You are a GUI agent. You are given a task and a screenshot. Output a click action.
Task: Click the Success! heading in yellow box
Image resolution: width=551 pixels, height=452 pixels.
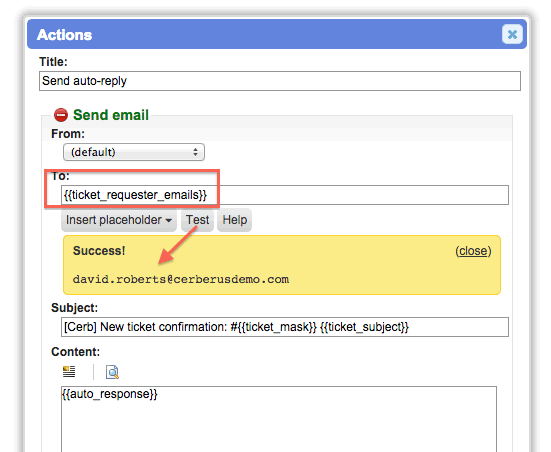click(99, 251)
